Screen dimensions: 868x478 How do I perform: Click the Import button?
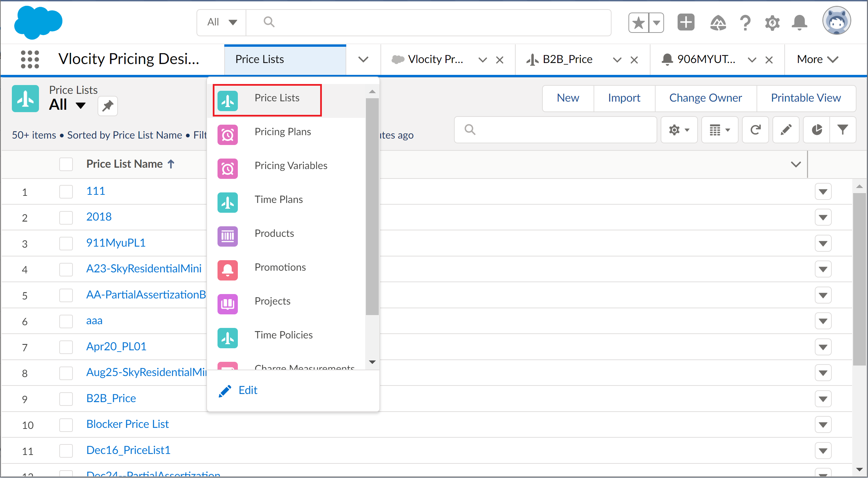tap(624, 98)
